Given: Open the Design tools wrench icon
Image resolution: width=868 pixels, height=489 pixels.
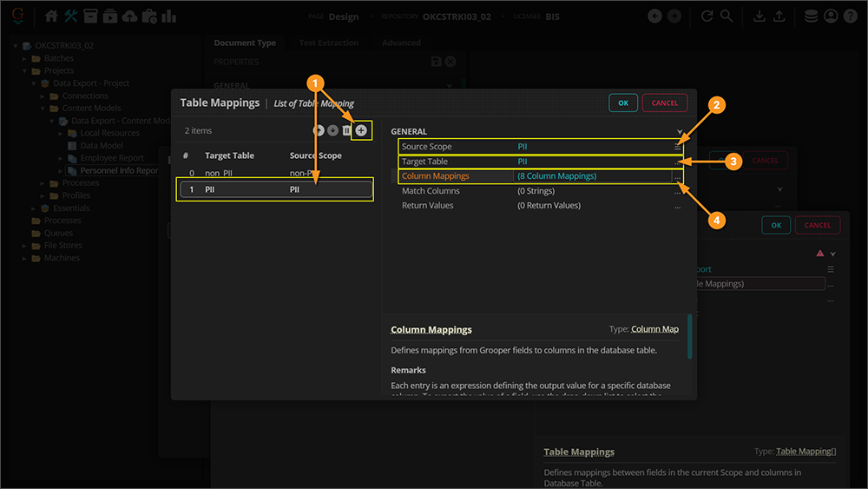Looking at the screenshot, I should (x=71, y=16).
